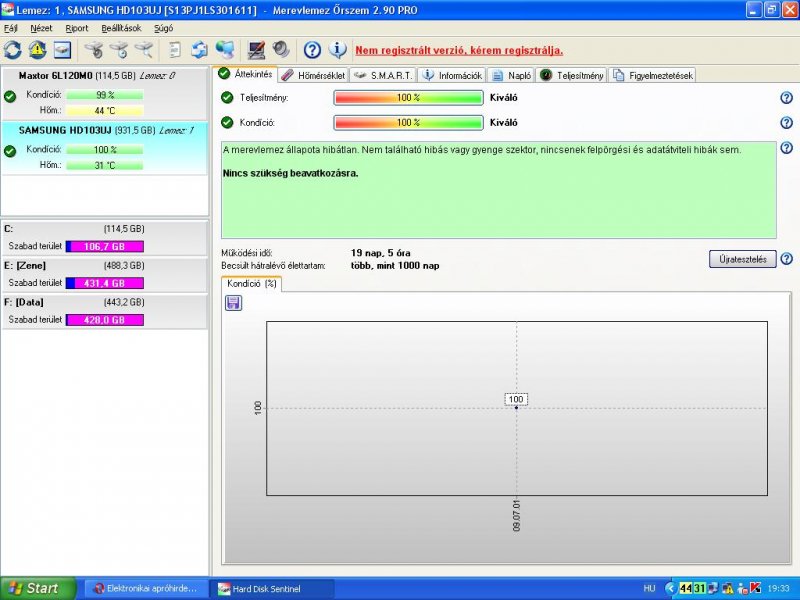Open the Windows Start button
Image resolution: width=800 pixels, height=600 pixels.
pyautogui.click(x=38, y=588)
